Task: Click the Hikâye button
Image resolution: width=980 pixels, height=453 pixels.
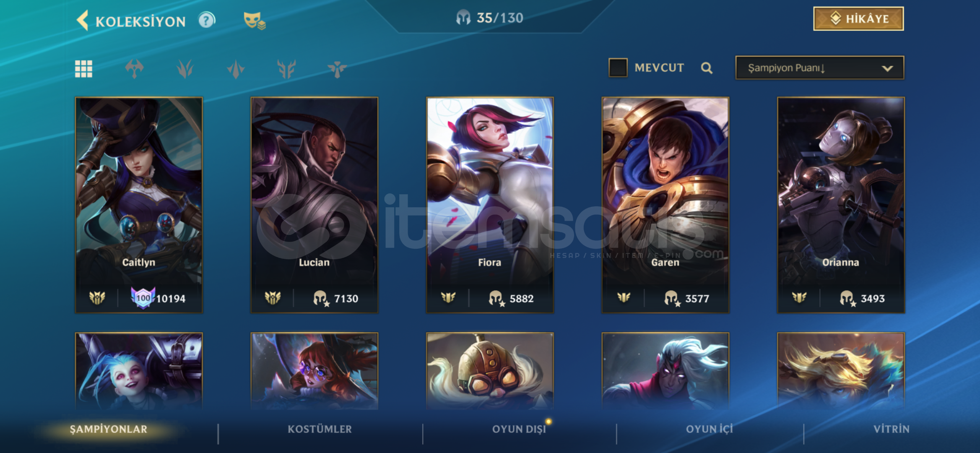Action: pyautogui.click(x=858, y=19)
